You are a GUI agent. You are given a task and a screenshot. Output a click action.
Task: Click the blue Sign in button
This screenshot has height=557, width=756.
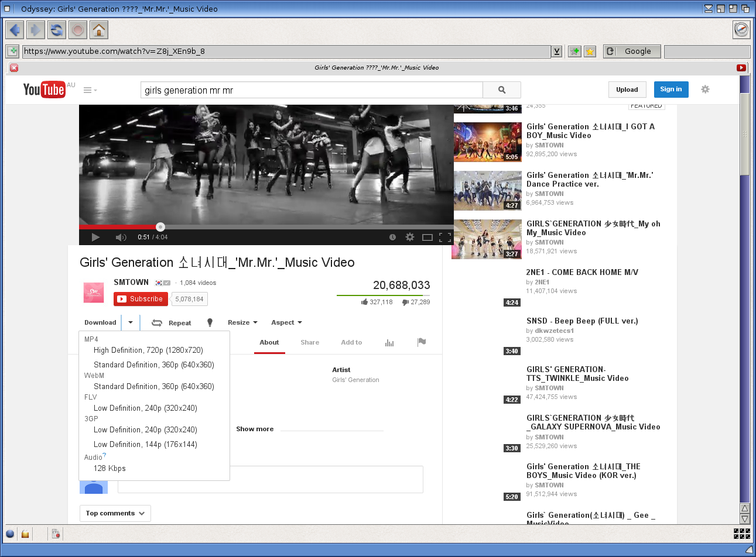pos(671,90)
